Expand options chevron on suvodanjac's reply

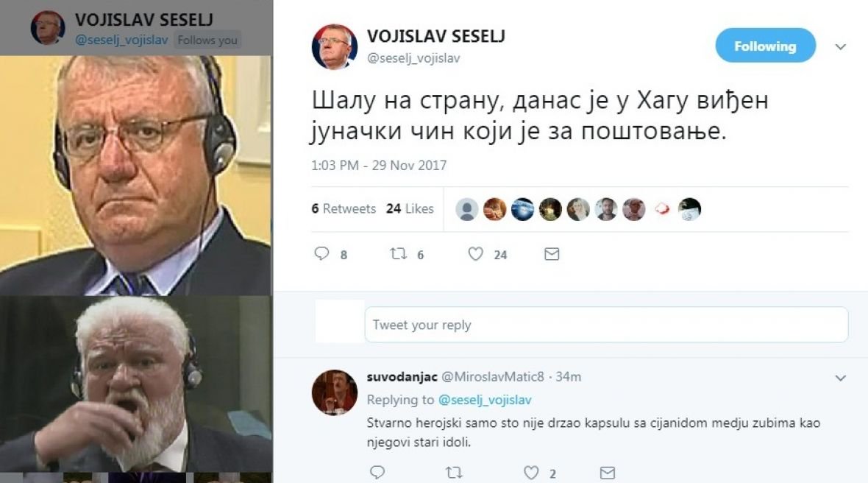click(840, 378)
